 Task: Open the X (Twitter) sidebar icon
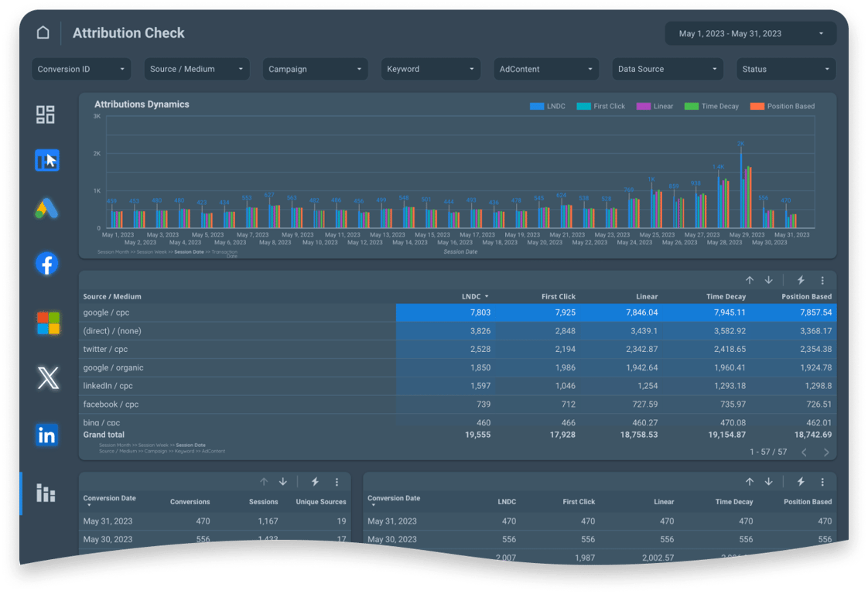point(48,378)
